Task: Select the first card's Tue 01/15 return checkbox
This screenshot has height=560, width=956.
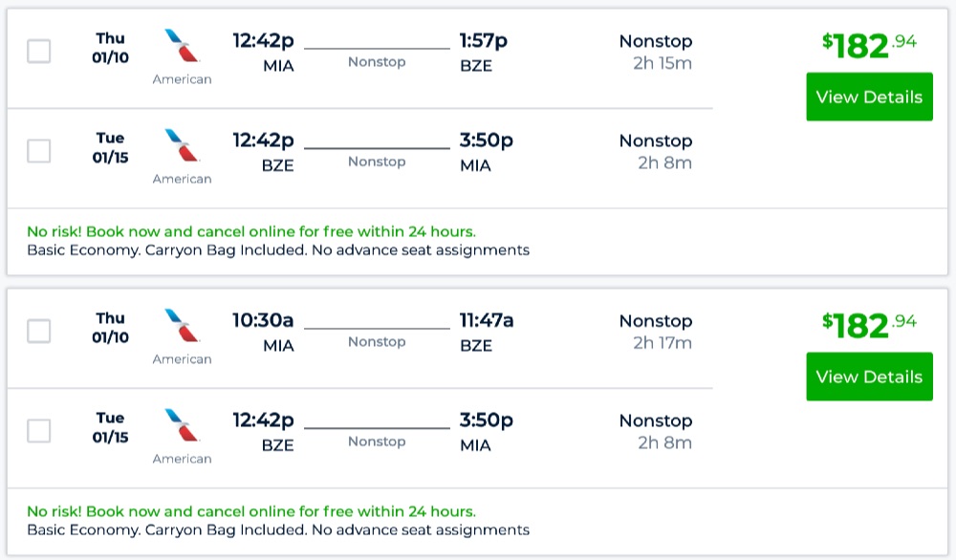Action: click(39, 151)
